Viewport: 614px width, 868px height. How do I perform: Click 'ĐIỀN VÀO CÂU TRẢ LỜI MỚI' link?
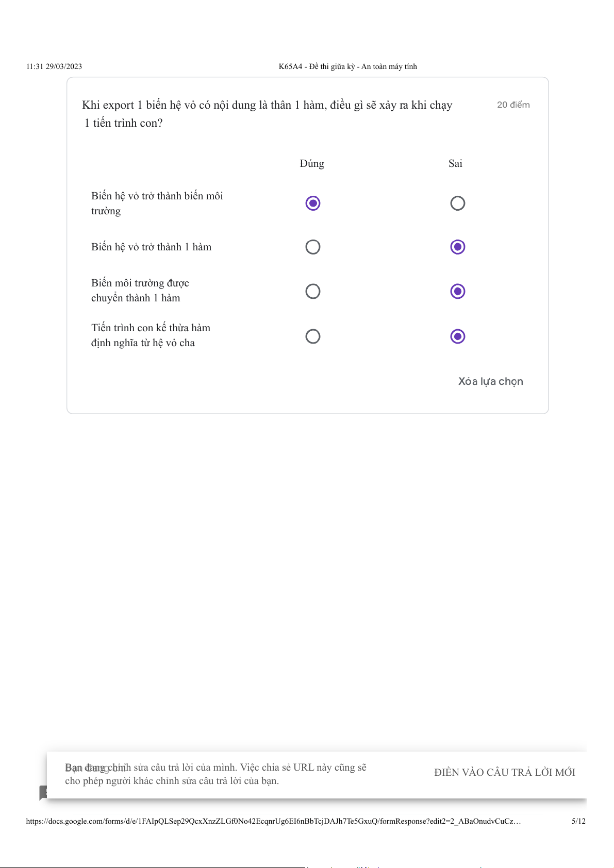(504, 772)
